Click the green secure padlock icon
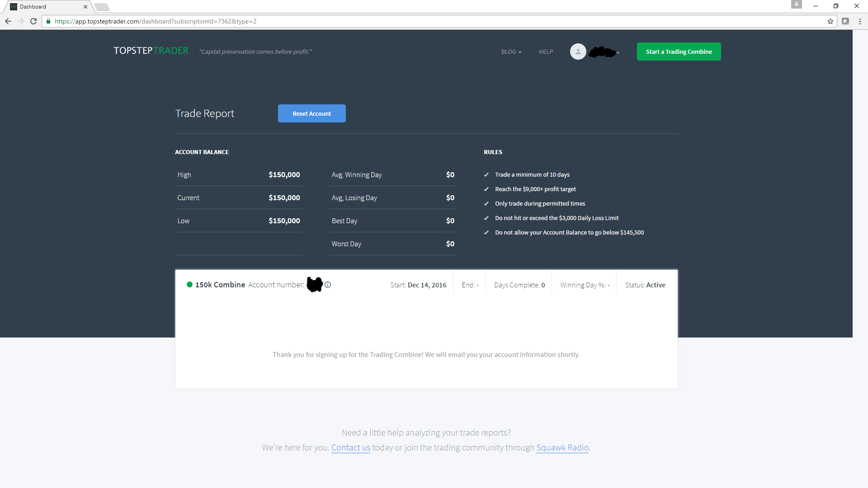 (x=48, y=21)
